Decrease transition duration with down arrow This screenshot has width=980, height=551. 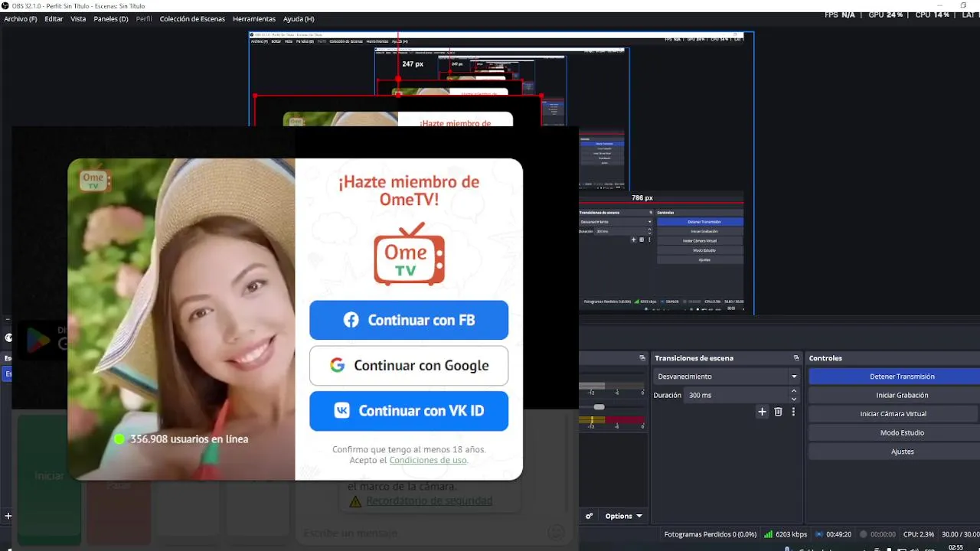tap(794, 399)
